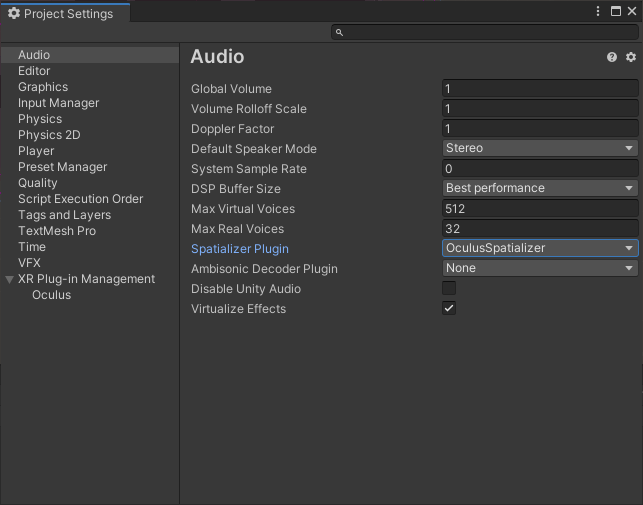643x505 pixels.
Task: Click the search magnifier icon
Action: (340, 33)
